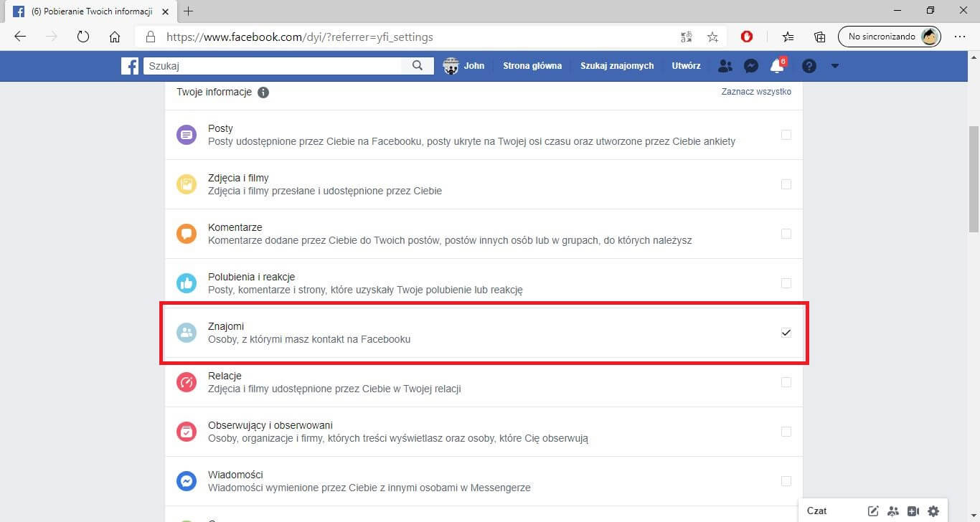Open Szukaj znajomych link
Screen dimensions: 980x522
tap(617, 66)
